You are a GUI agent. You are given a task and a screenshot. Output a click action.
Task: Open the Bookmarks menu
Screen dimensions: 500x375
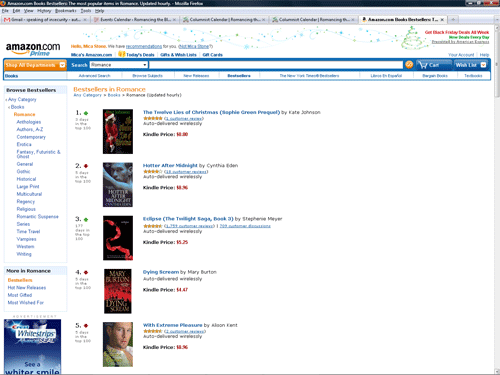pyautogui.click(x=66, y=11)
